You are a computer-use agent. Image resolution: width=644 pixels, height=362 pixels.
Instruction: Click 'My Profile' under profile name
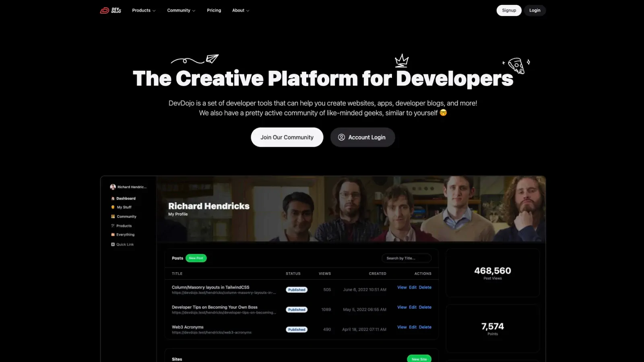(178, 214)
